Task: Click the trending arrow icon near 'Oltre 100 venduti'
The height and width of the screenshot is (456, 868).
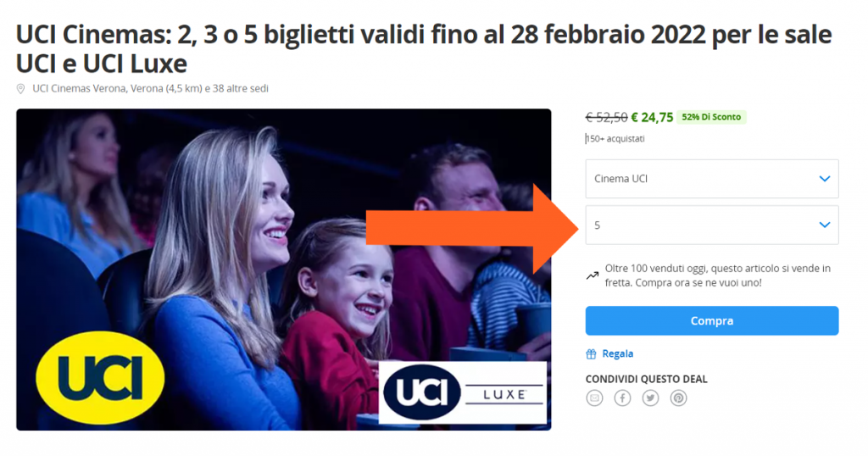Action: click(593, 275)
